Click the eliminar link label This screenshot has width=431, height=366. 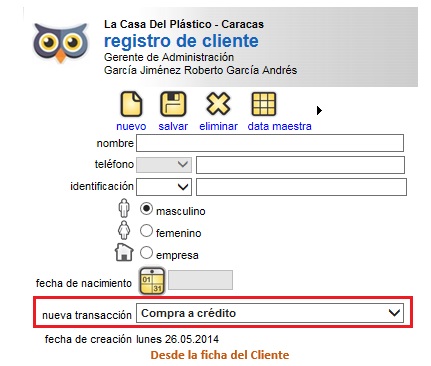(x=218, y=126)
